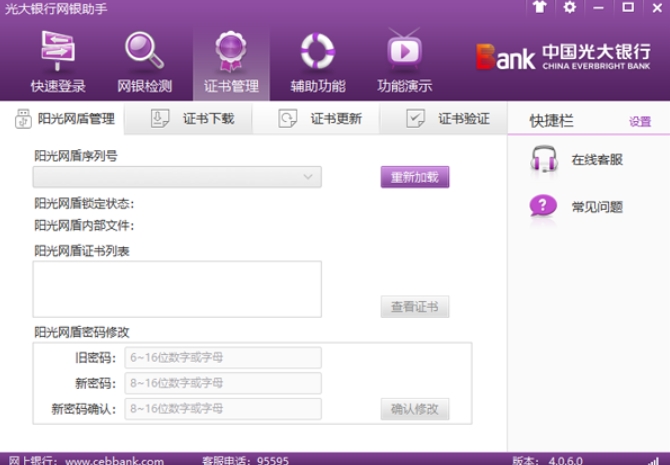Focus the 旧密码 input field
Image resolution: width=670 pixels, height=465 pixels.
(223, 357)
